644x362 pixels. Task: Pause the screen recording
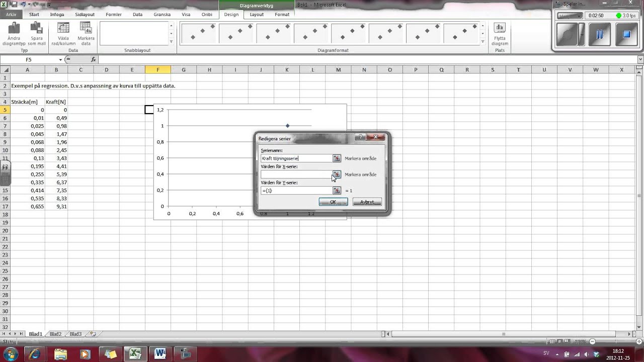click(x=599, y=35)
